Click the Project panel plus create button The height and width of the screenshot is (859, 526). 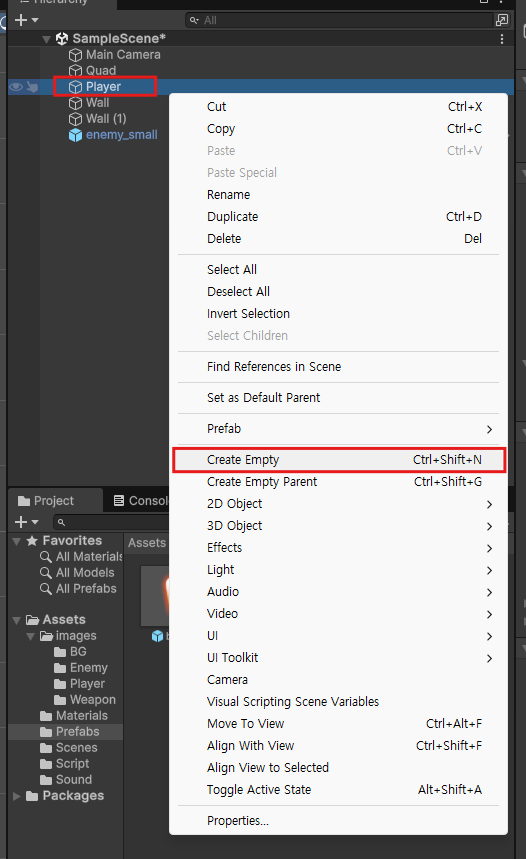pyautogui.click(x=21, y=522)
